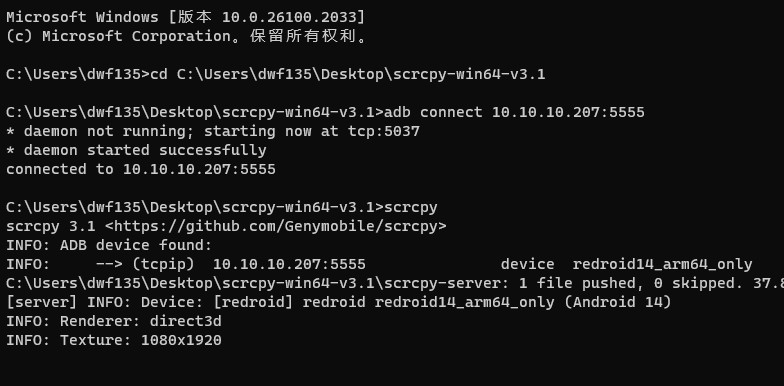
Task: Open the GitHub Genymobile scrcpy URL
Action: click(276, 226)
